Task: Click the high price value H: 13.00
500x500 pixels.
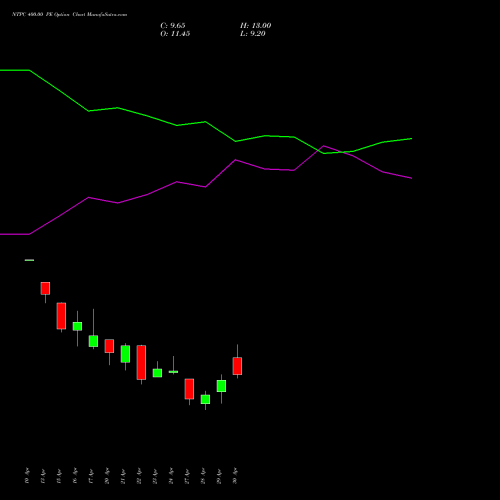Action: point(255,26)
